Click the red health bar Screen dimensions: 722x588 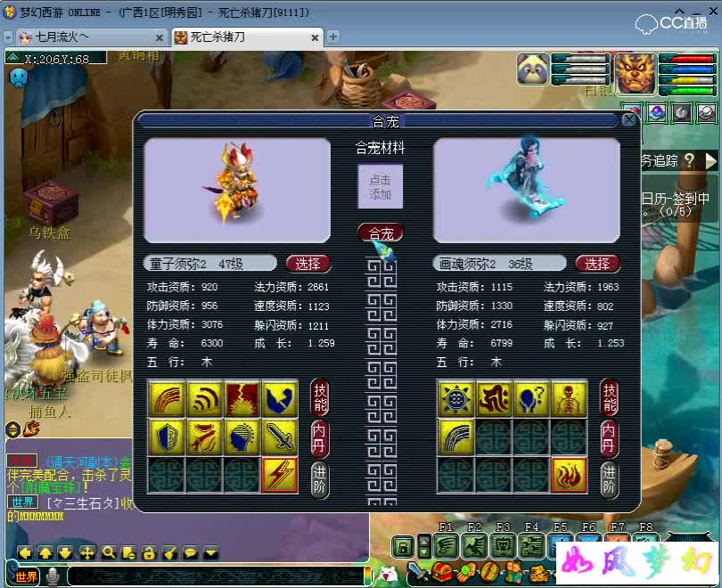688,60
